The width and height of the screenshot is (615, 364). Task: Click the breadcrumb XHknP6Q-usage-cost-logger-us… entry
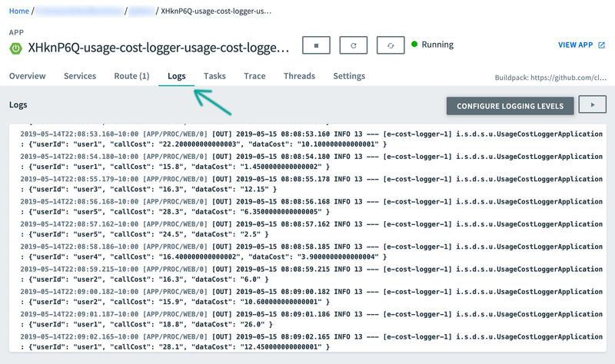pos(216,11)
